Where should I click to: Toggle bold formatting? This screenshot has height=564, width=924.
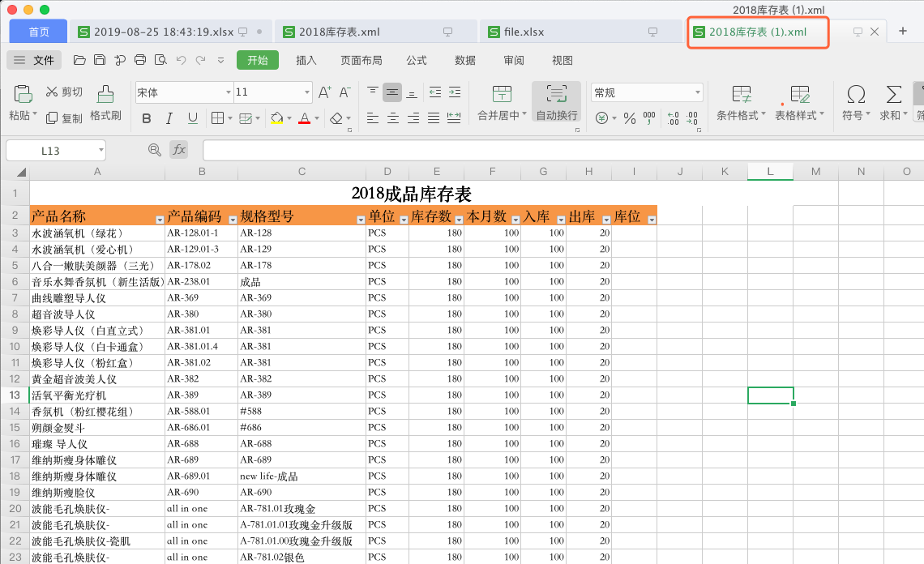pos(147,118)
